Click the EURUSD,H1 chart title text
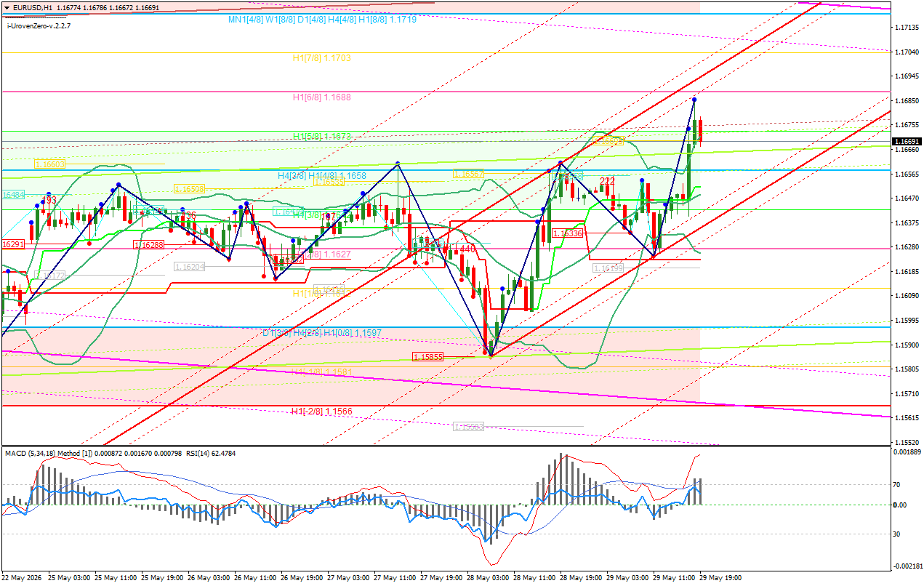 [x=31, y=7]
